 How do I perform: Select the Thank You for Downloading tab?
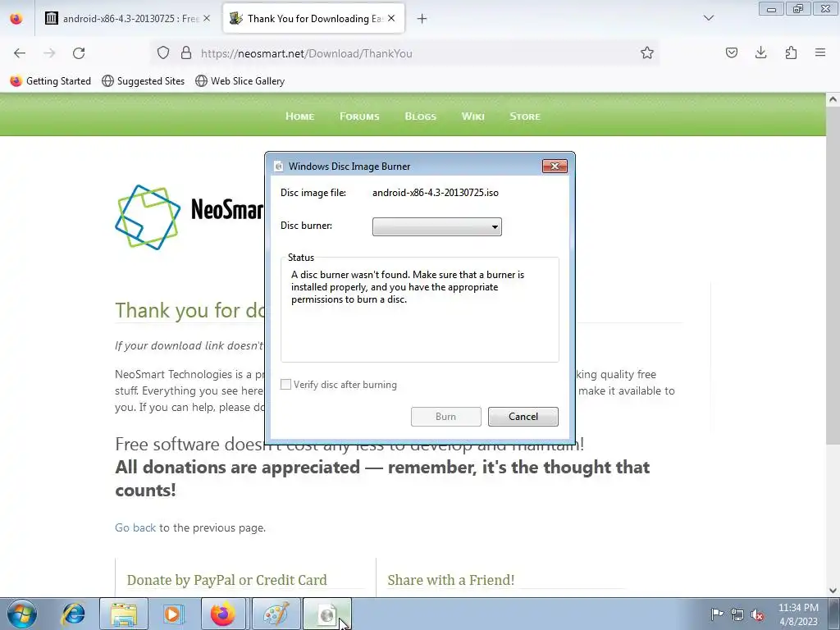[x=314, y=19]
